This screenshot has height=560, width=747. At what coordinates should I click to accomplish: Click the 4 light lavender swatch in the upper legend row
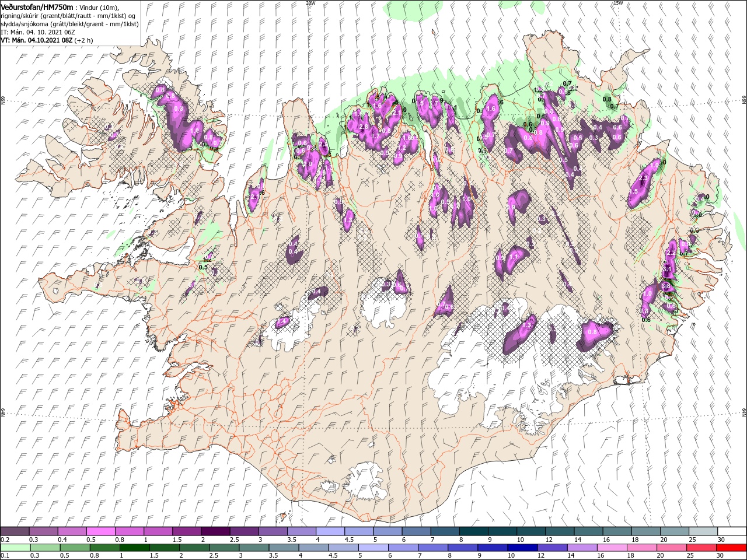[330, 531]
